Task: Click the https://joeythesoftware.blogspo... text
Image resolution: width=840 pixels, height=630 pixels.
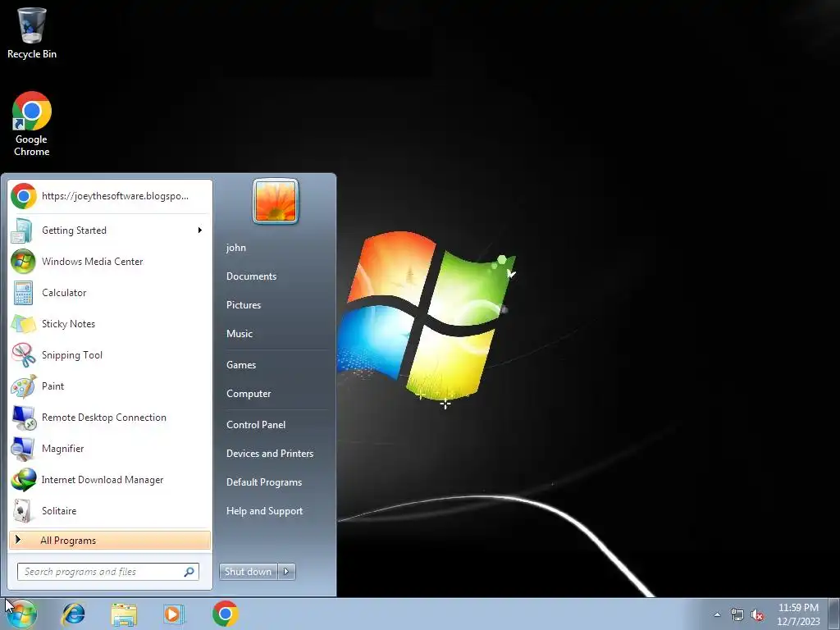Action: [115, 196]
